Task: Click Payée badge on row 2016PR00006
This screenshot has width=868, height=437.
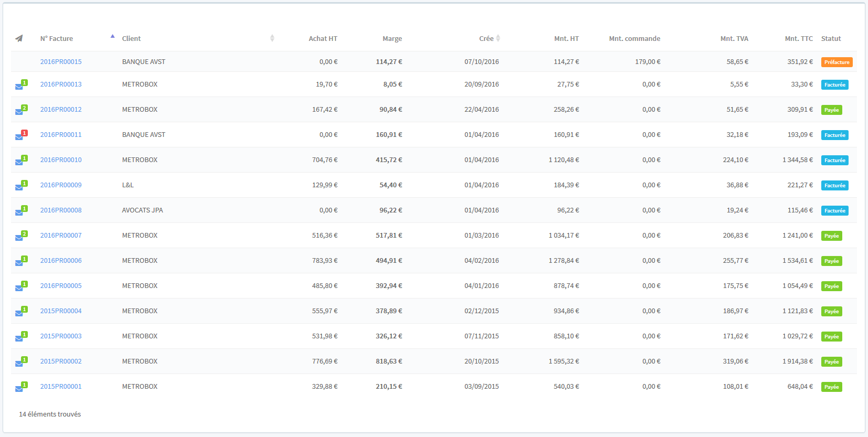Action: point(831,261)
